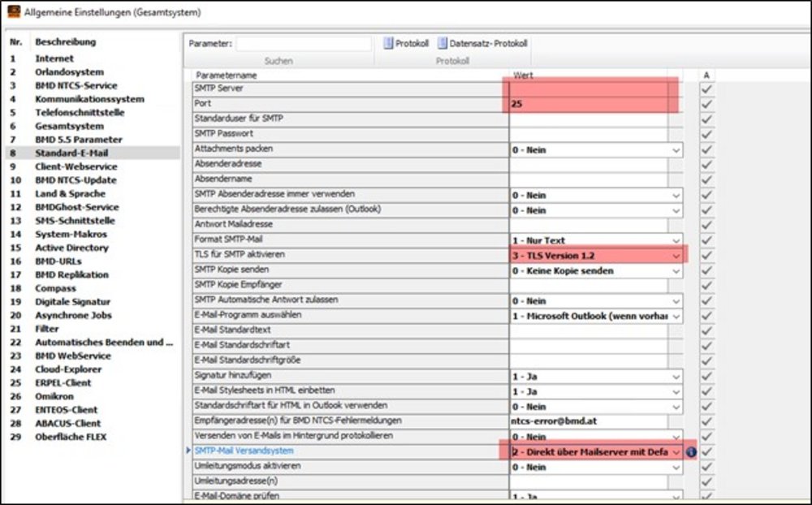Viewport: 812px width, 505px height.
Task: Open the SMTP-Mail Versandsystem dropdown
Action: [676, 451]
